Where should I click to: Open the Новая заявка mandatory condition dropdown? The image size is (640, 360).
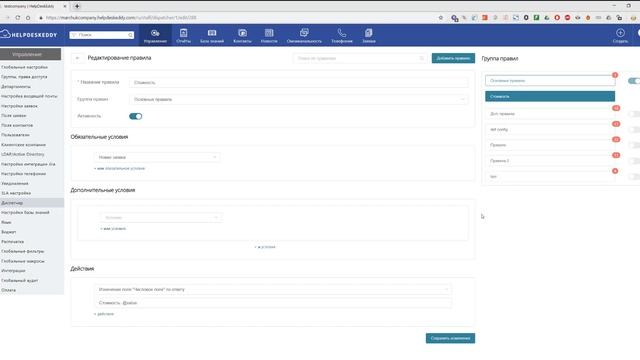tap(157, 157)
